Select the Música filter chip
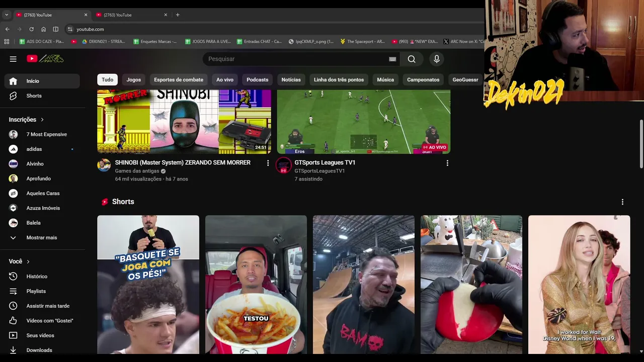Viewport: 644px width, 362px height. 385,79
